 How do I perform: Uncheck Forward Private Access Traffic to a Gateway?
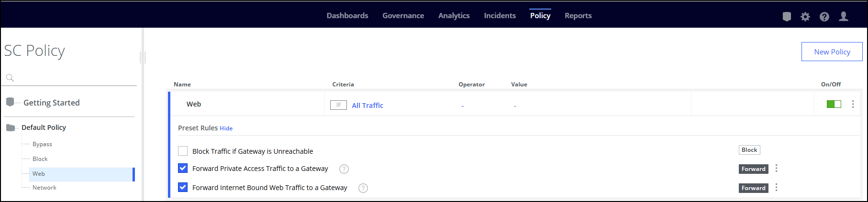pos(183,168)
